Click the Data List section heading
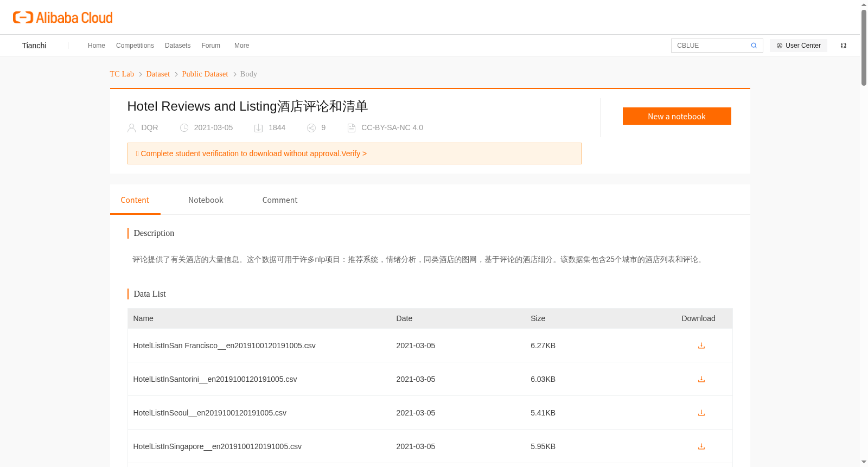 coord(150,294)
